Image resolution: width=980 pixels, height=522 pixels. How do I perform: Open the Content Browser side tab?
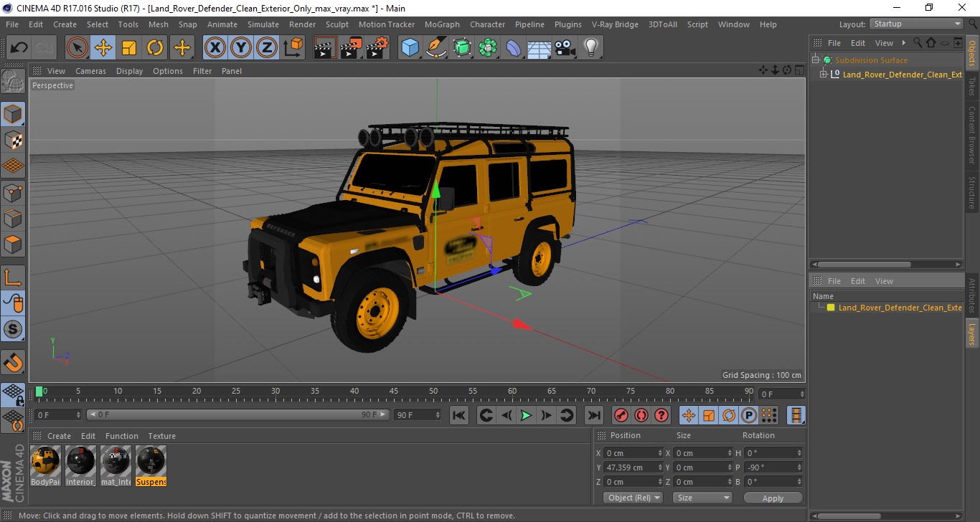click(972, 135)
